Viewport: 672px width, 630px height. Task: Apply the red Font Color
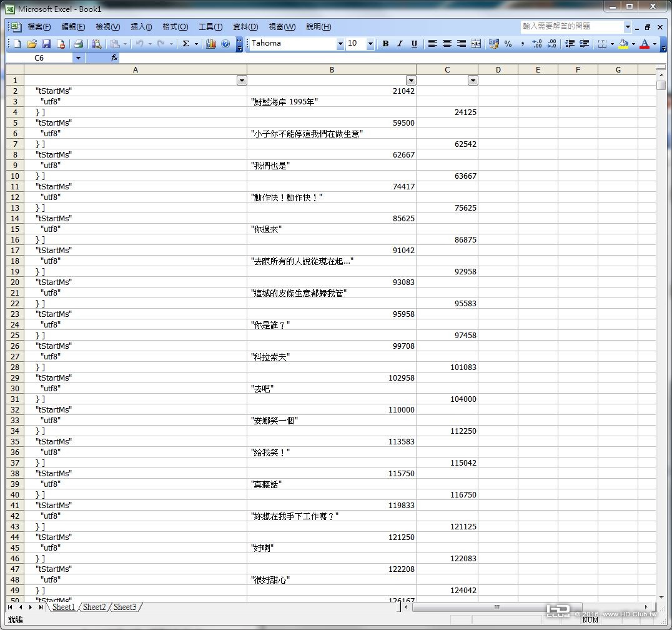click(x=645, y=44)
